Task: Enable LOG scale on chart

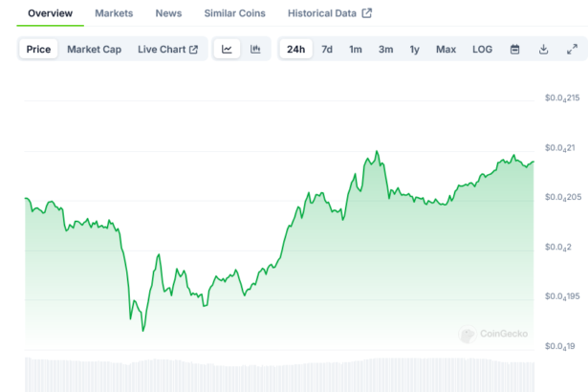Action: 483,50
